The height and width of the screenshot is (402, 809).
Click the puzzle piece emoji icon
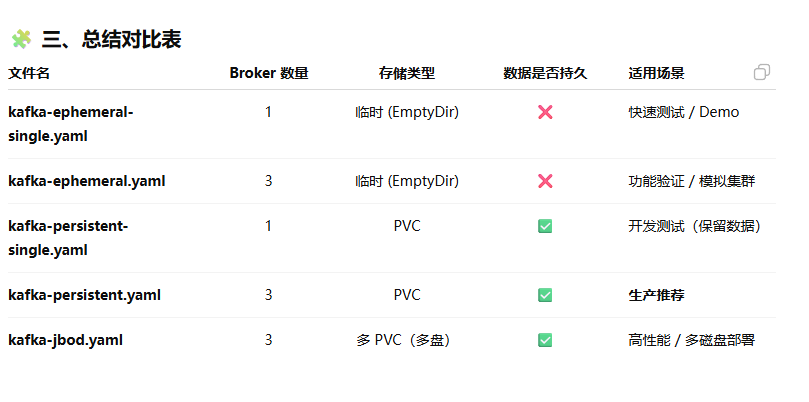click(21, 39)
